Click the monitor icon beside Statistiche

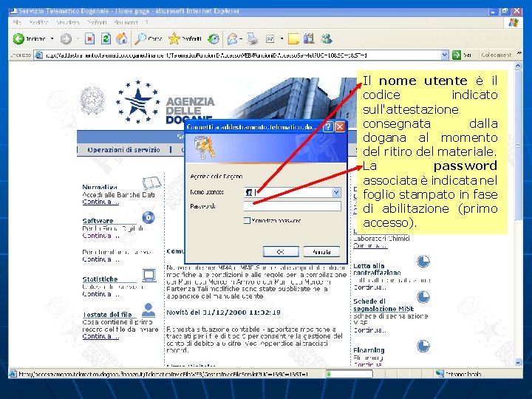click(149, 276)
